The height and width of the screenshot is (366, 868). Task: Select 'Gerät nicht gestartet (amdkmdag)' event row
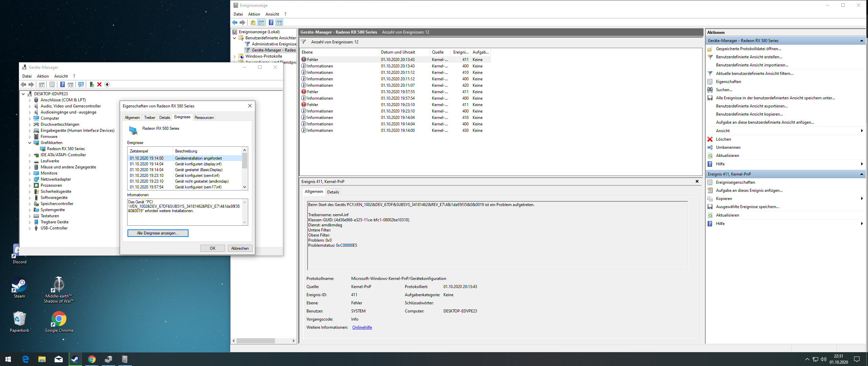(185, 181)
